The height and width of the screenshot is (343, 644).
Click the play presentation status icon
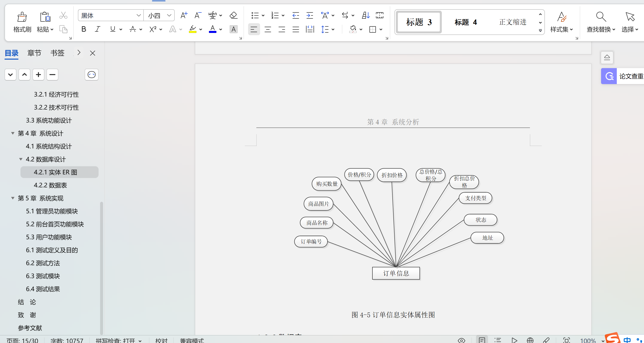pos(514,340)
